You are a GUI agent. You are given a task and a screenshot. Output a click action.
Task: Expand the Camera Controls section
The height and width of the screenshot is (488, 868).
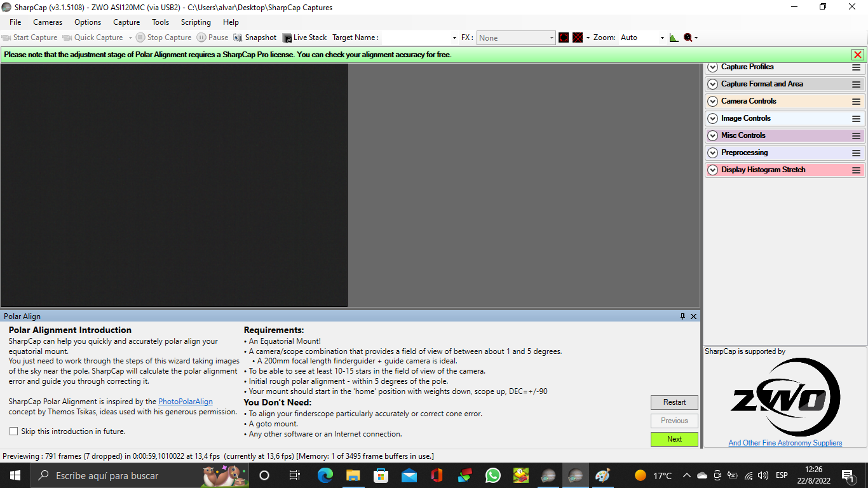[x=712, y=101]
